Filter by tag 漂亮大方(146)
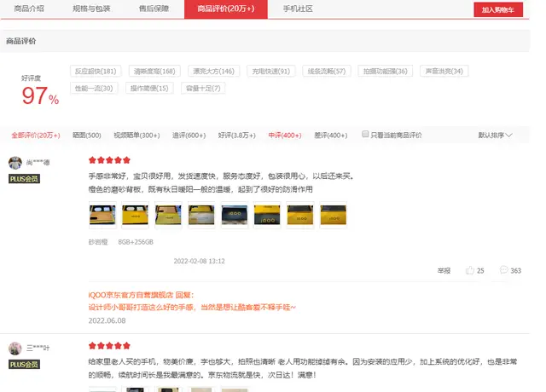This screenshot has height=392, width=546. point(213,71)
